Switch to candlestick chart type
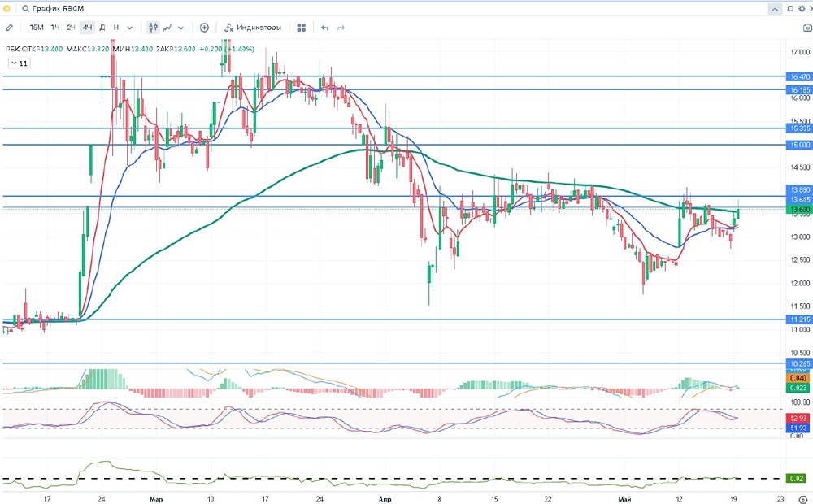Viewport: 813px width, 504px height. click(153, 28)
